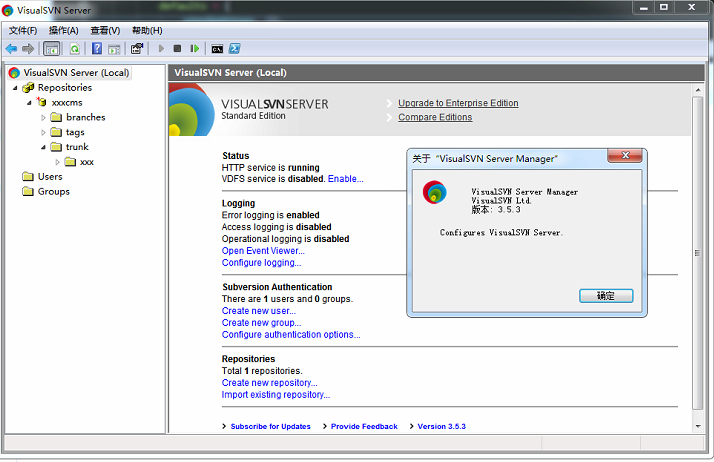The height and width of the screenshot is (462, 714).
Task: Click Upgrade to Enterprise Edition link
Action: [458, 103]
